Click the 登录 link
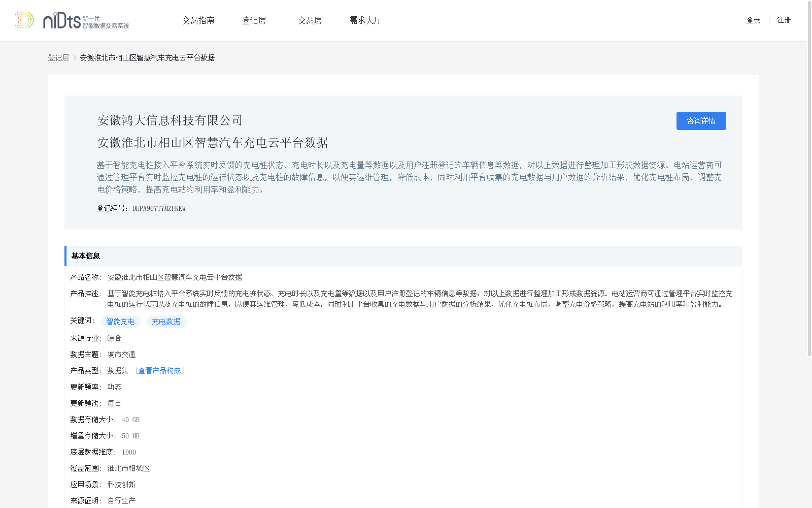 [753, 20]
